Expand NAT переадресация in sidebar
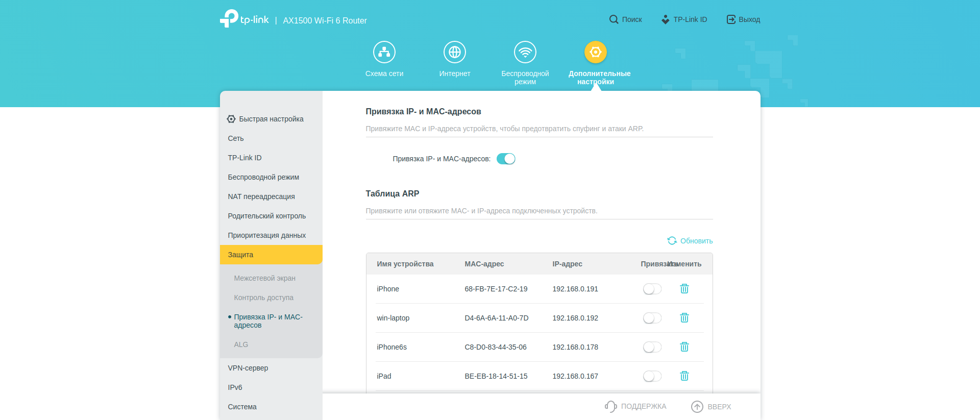Viewport: 980px width, 420px height. coord(261,196)
